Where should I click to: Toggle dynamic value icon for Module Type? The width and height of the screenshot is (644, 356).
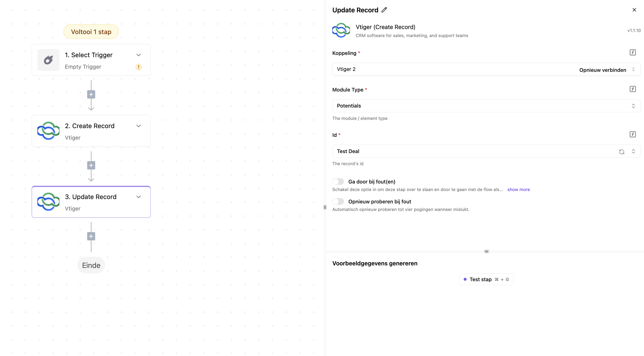click(x=633, y=89)
